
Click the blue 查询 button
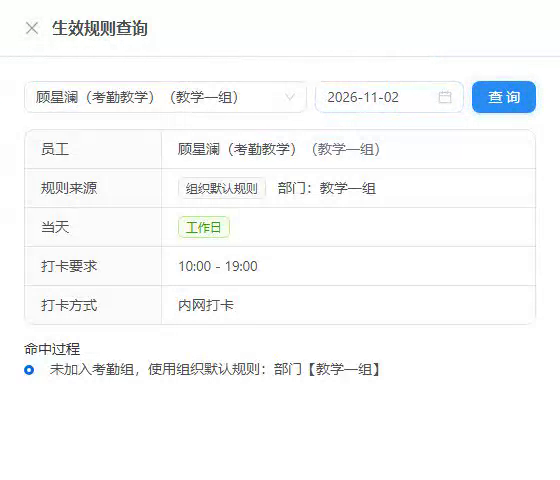(x=504, y=97)
